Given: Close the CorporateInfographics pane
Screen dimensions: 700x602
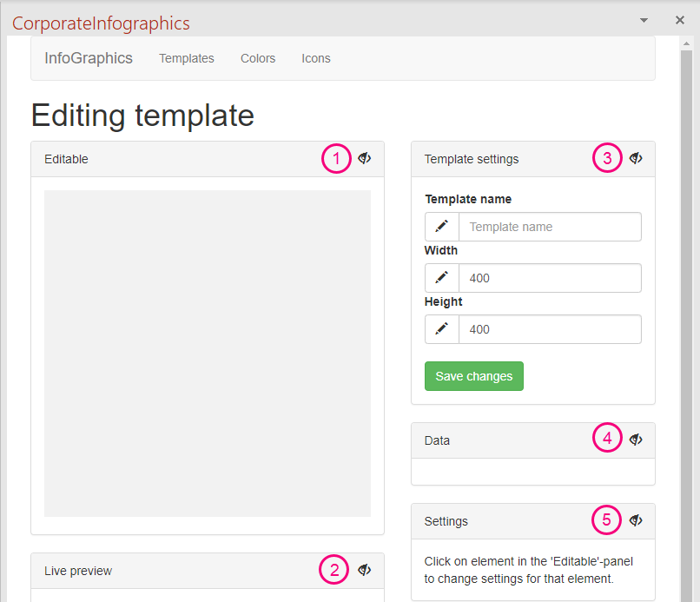Looking at the screenshot, I should [680, 20].
